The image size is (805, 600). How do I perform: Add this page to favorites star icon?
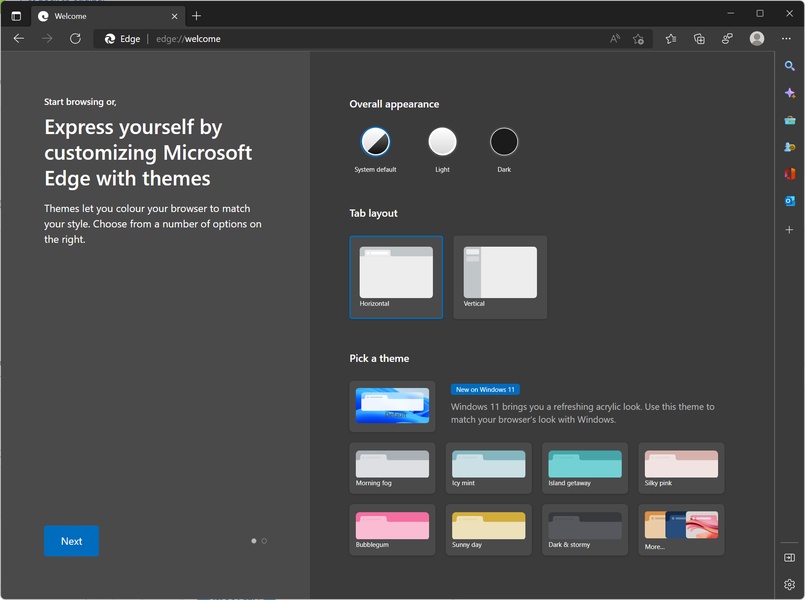click(639, 39)
